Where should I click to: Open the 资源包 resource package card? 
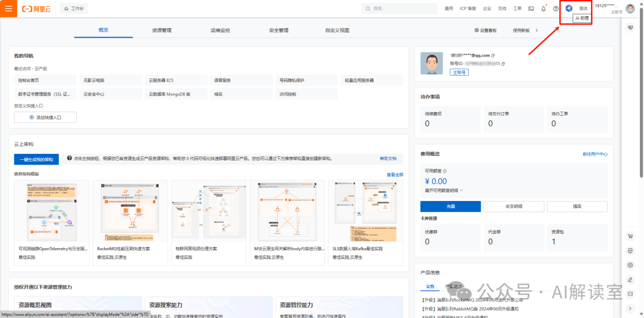coord(577,237)
